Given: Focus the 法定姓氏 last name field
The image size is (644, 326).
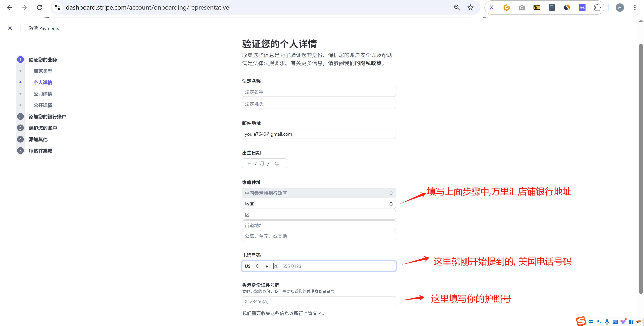Looking at the screenshot, I should click(x=319, y=104).
